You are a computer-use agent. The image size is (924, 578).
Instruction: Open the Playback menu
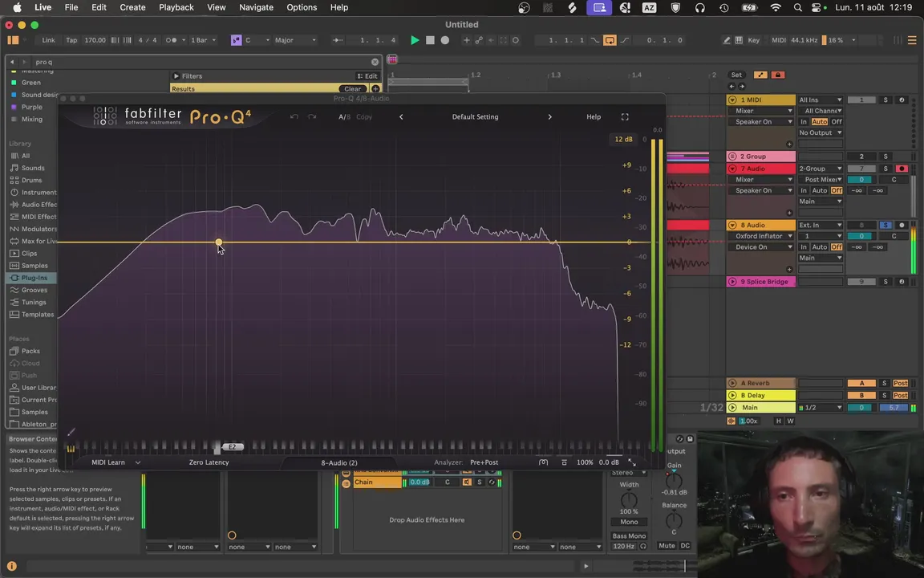tap(176, 7)
